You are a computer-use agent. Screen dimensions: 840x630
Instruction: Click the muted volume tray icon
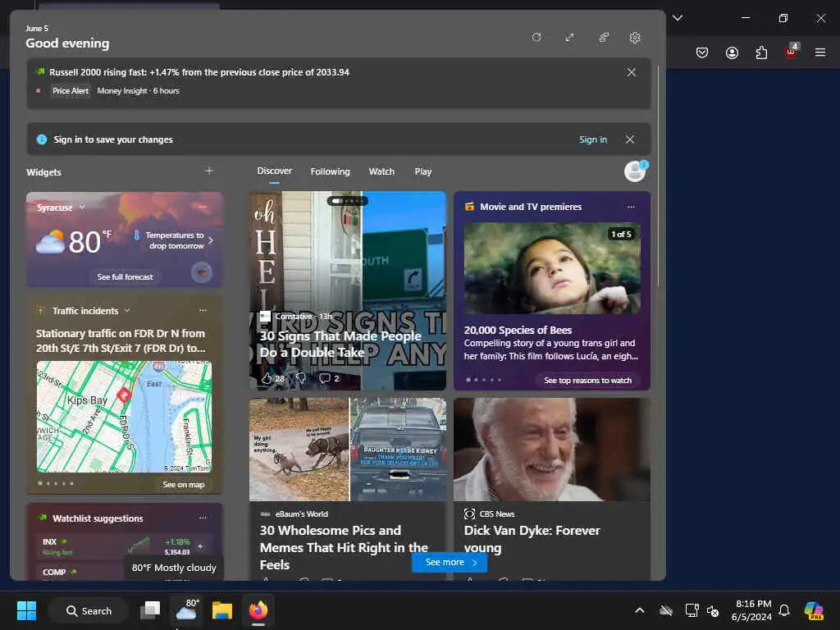[x=713, y=610]
